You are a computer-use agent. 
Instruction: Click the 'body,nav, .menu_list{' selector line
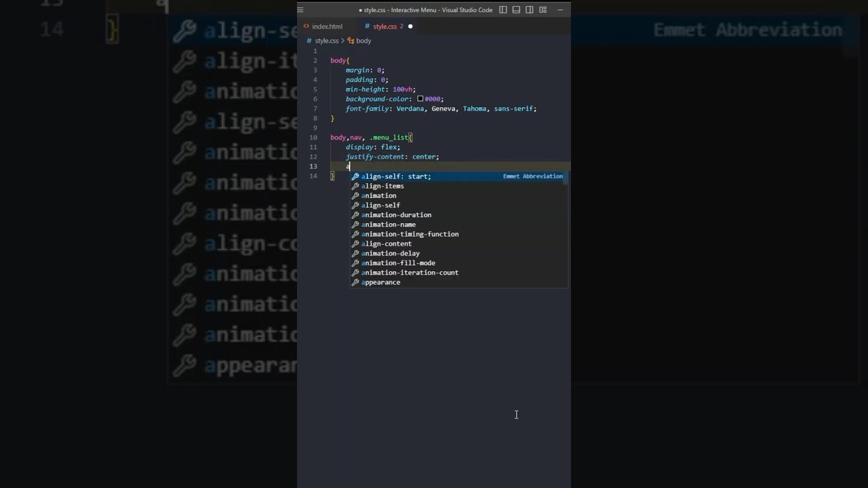click(x=371, y=138)
